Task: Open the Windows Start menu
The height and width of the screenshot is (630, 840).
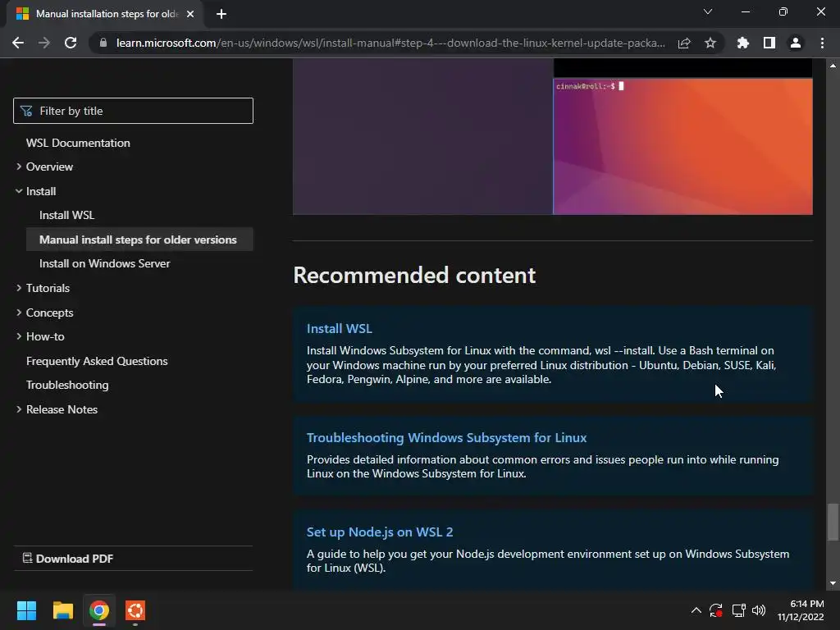Action: pyautogui.click(x=26, y=610)
